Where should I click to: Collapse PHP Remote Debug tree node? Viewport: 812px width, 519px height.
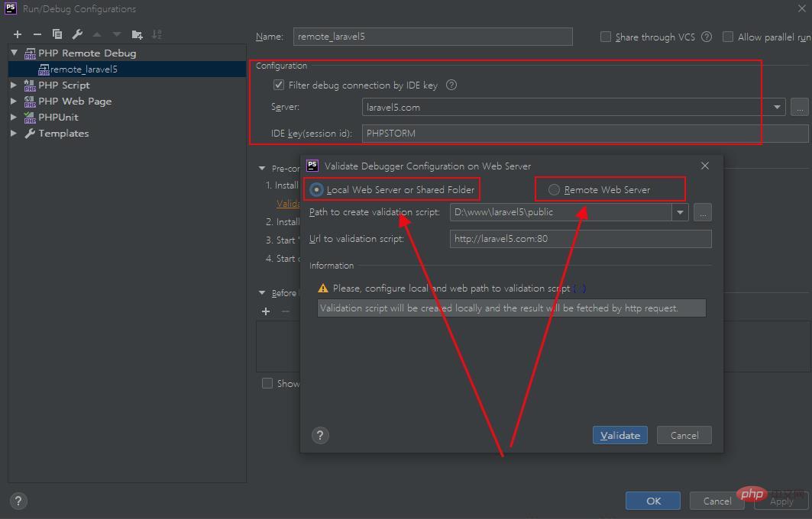point(15,53)
